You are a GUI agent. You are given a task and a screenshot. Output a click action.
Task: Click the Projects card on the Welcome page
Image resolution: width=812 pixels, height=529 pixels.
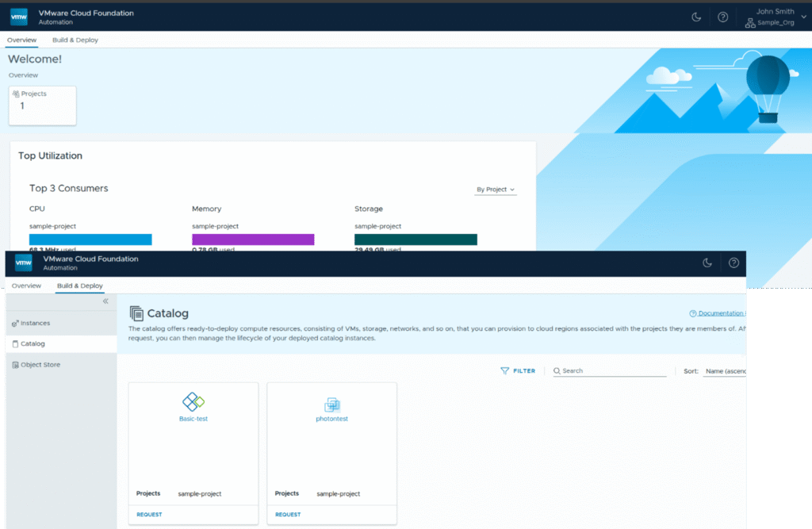[43, 105]
